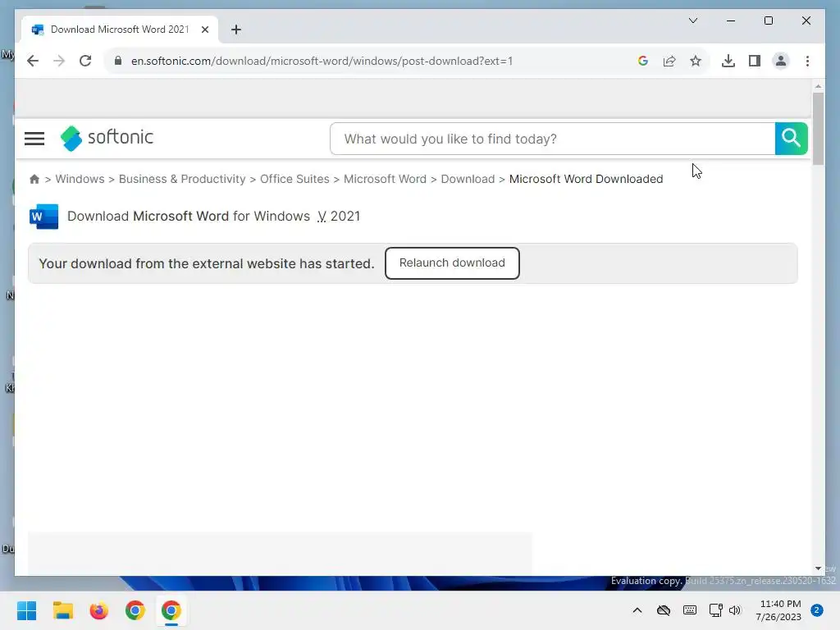
Task: Go back to the previous page
Action: click(33, 61)
